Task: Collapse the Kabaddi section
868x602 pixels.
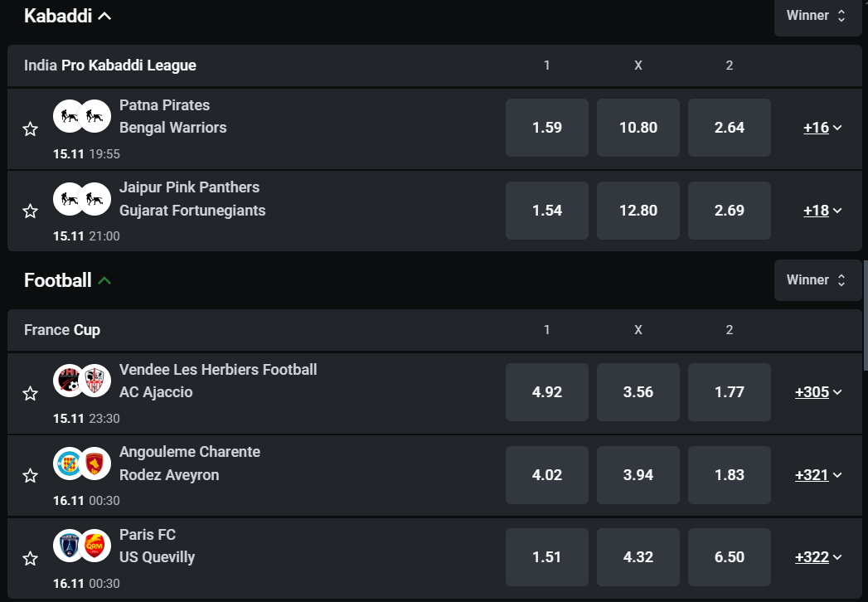Action: pyautogui.click(x=104, y=16)
